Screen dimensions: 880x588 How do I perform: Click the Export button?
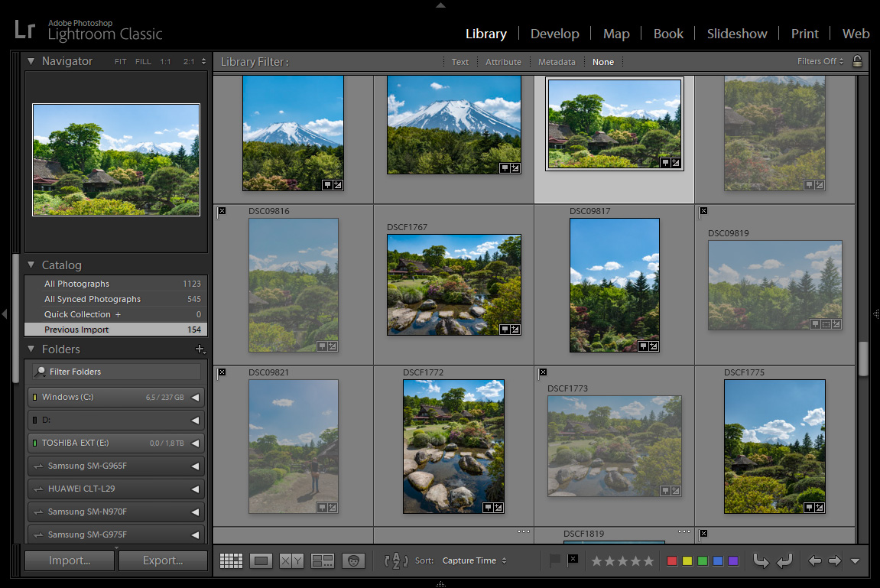pos(163,560)
